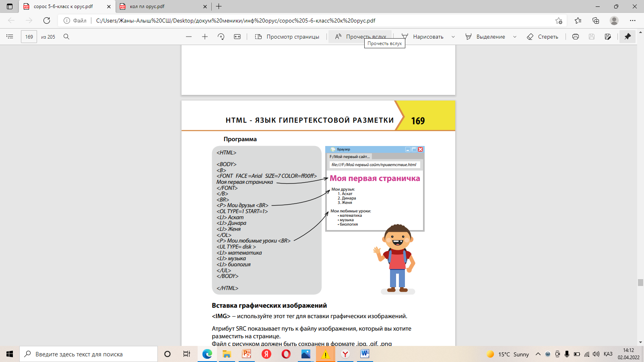Open a new browser tab
644x362 pixels.
219,6
